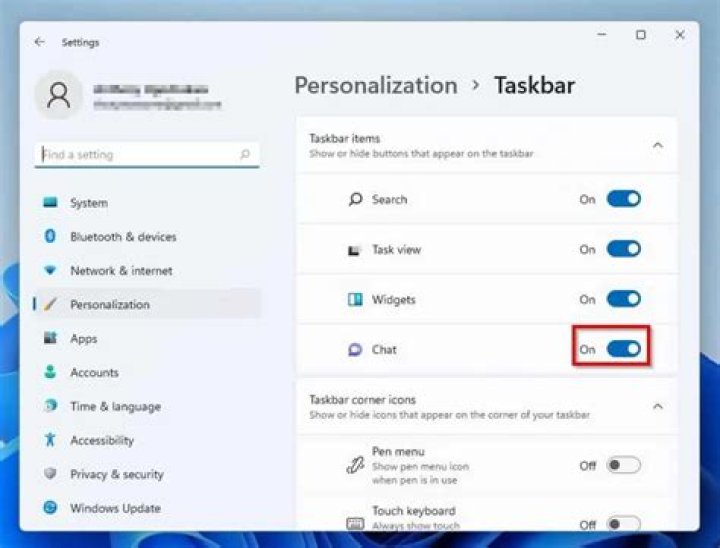Open Time & language settings
The height and width of the screenshot is (548, 720).
click(x=148, y=406)
